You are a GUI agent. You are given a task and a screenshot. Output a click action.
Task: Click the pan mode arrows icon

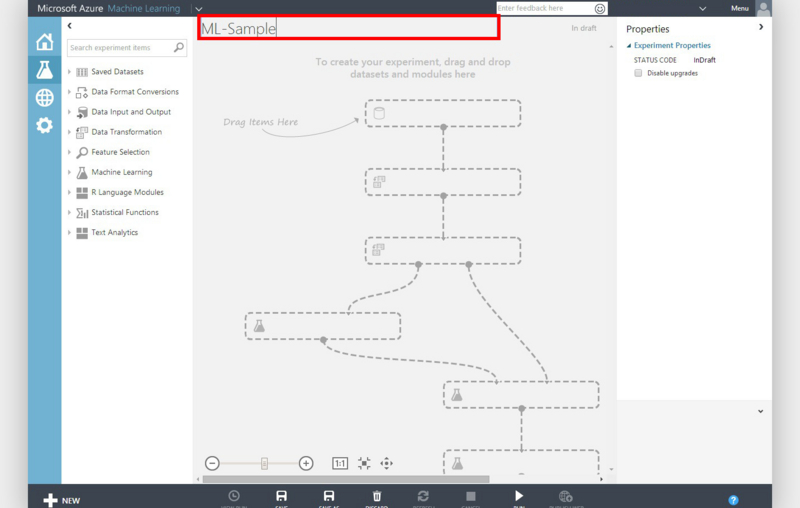pyautogui.click(x=386, y=463)
